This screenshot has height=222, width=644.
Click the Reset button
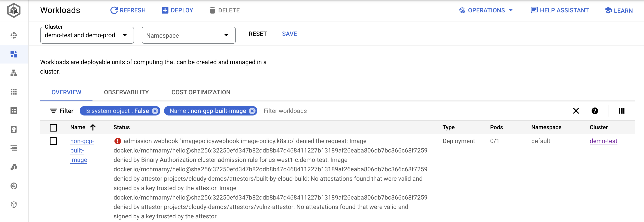258,34
